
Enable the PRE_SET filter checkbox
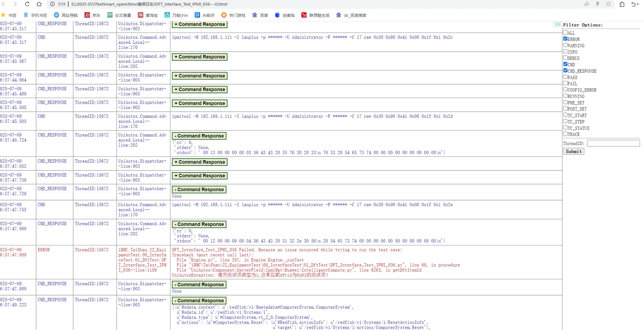coord(565,102)
